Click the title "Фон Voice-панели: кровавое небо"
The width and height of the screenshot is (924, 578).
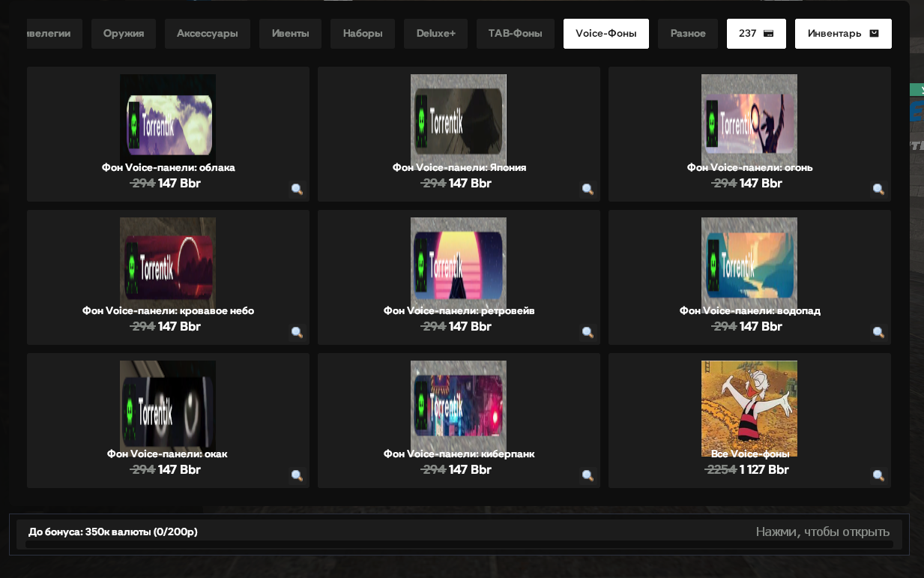click(x=169, y=311)
